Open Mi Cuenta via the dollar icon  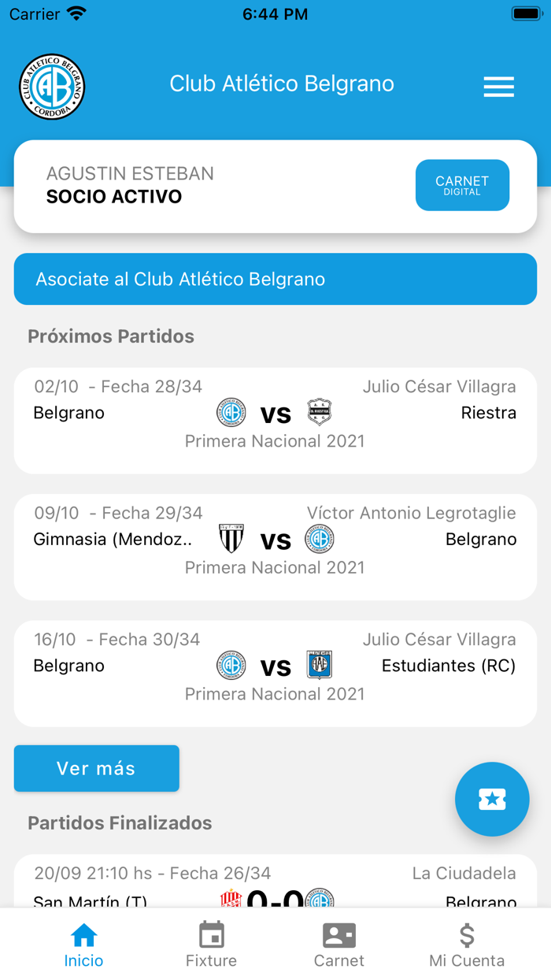pos(467,937)
